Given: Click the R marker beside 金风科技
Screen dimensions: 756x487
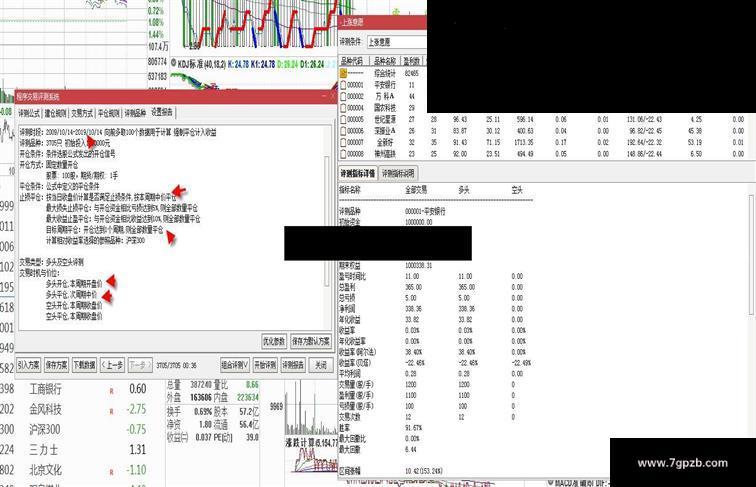Looking at the screenshot, I should click(111, 411).
